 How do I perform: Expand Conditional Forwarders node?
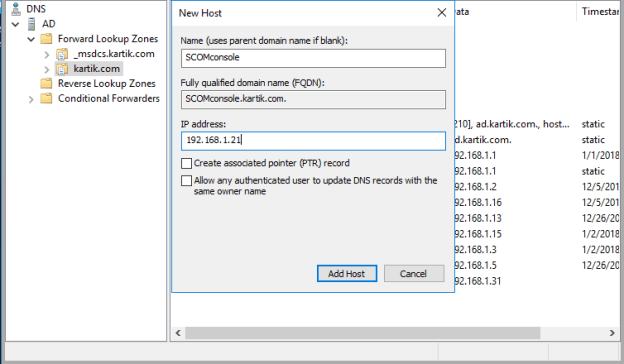(x=31, y=99)
